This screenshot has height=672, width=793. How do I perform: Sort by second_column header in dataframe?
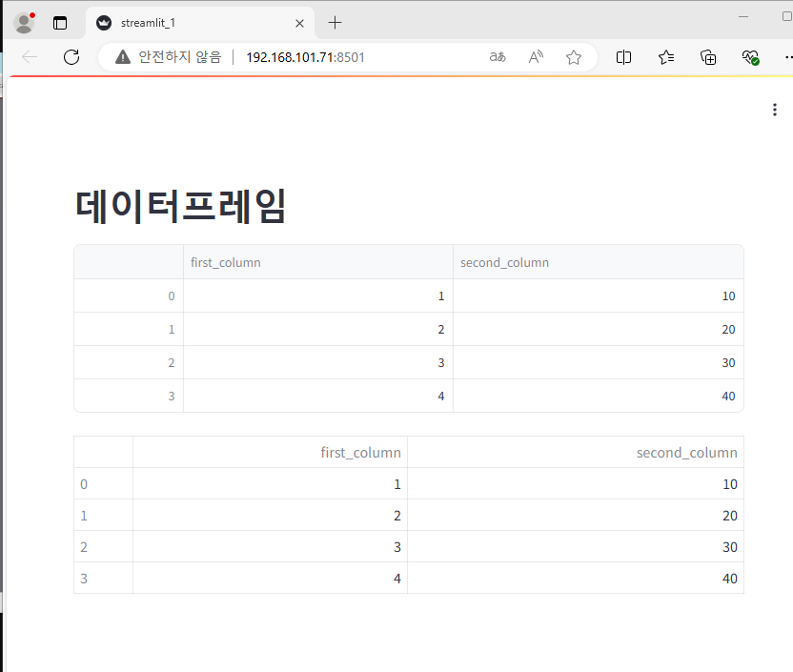tap(599, 262)
